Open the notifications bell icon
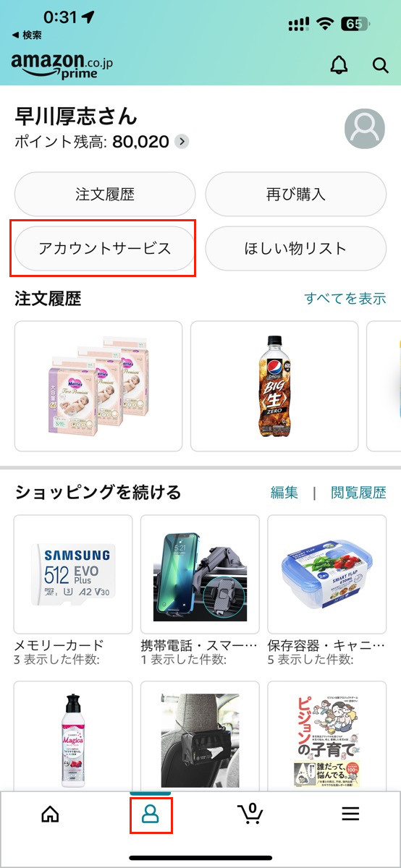 (x=339, y=64)
